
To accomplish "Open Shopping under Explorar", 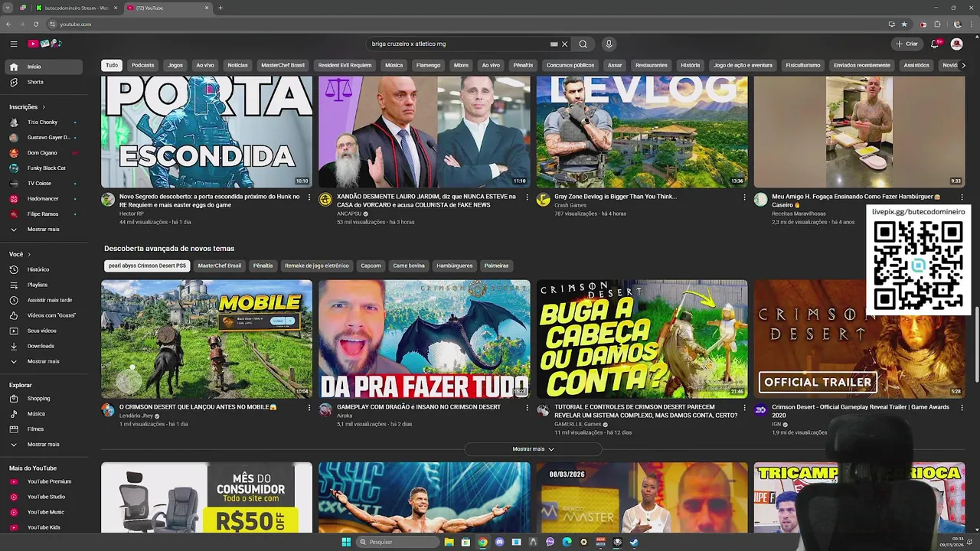I will (43, 399).
